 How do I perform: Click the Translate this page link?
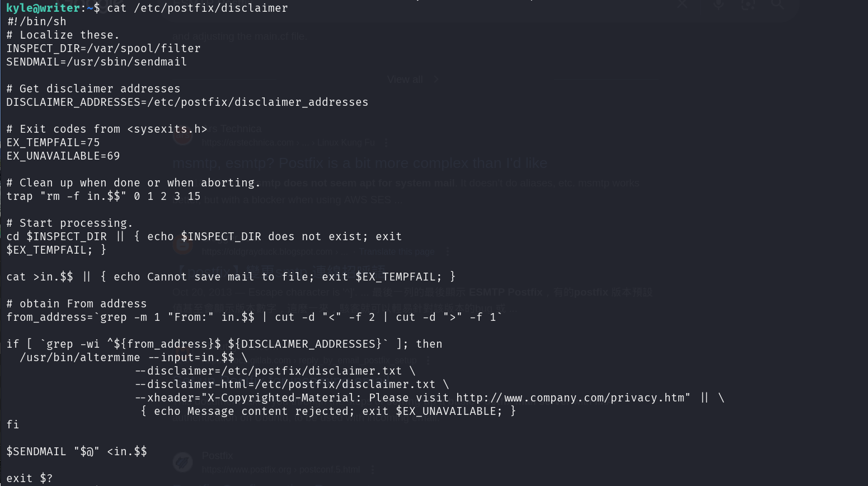[x=397, y=252]
